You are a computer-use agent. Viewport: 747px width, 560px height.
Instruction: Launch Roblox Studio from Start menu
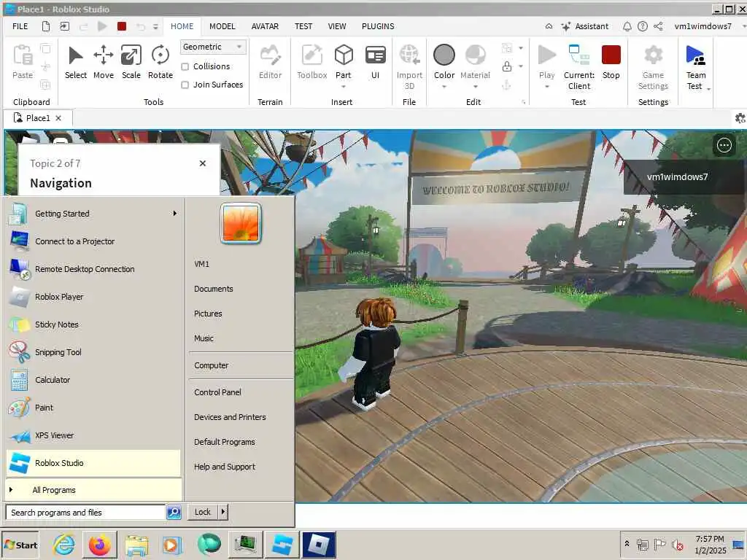[94, 463]
